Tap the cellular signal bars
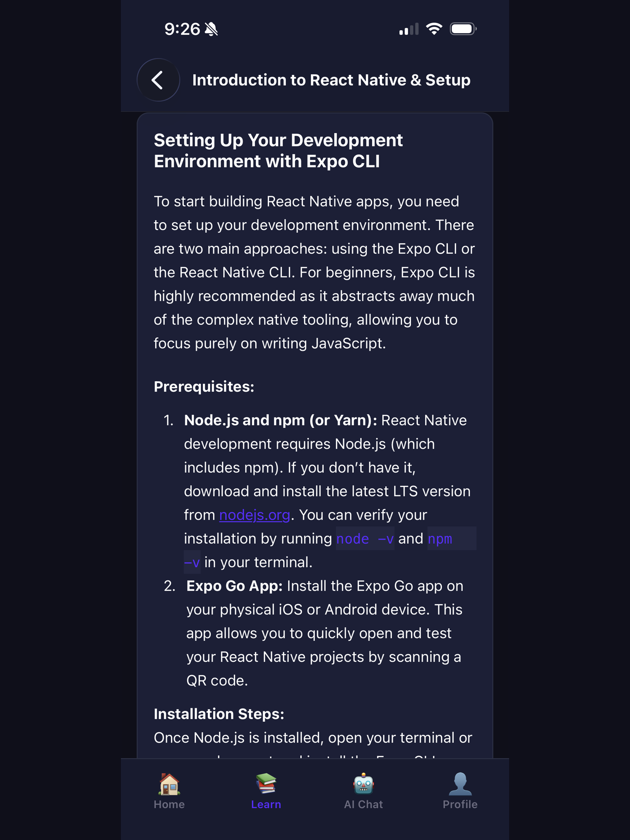 (409, 29)
